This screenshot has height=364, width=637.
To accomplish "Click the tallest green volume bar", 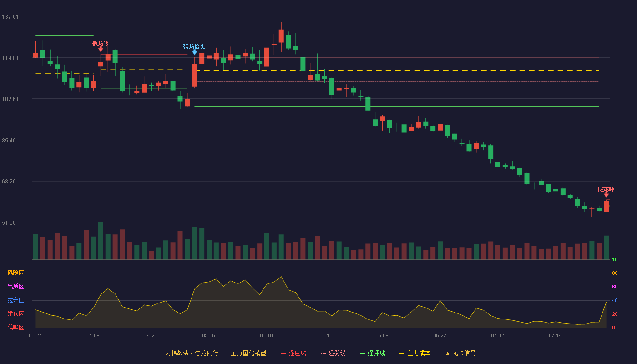I will [x=101, y=241].
